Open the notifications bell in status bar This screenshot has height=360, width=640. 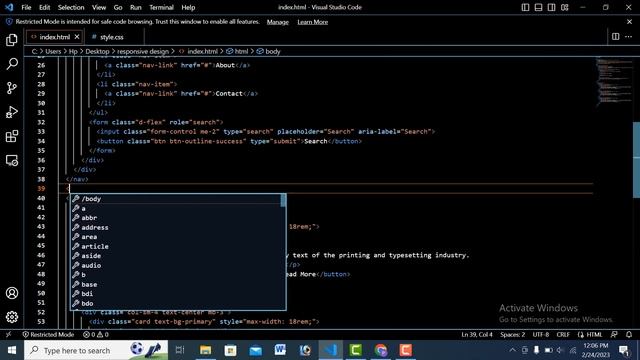pyautogui.click(x=629, y=334)
